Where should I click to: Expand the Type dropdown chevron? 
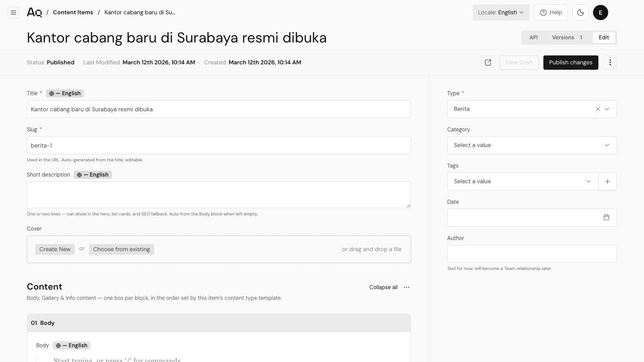[x=607, y=109]
